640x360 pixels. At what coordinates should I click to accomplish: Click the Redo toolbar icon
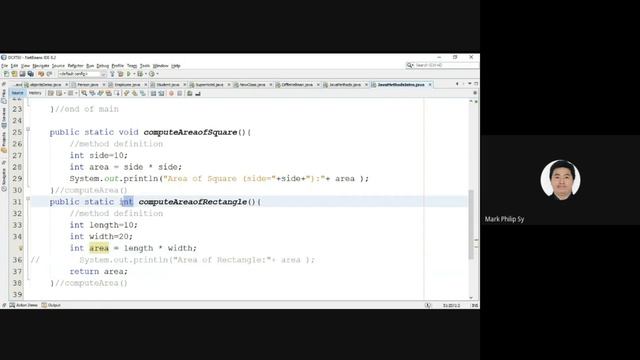point(49,74)
